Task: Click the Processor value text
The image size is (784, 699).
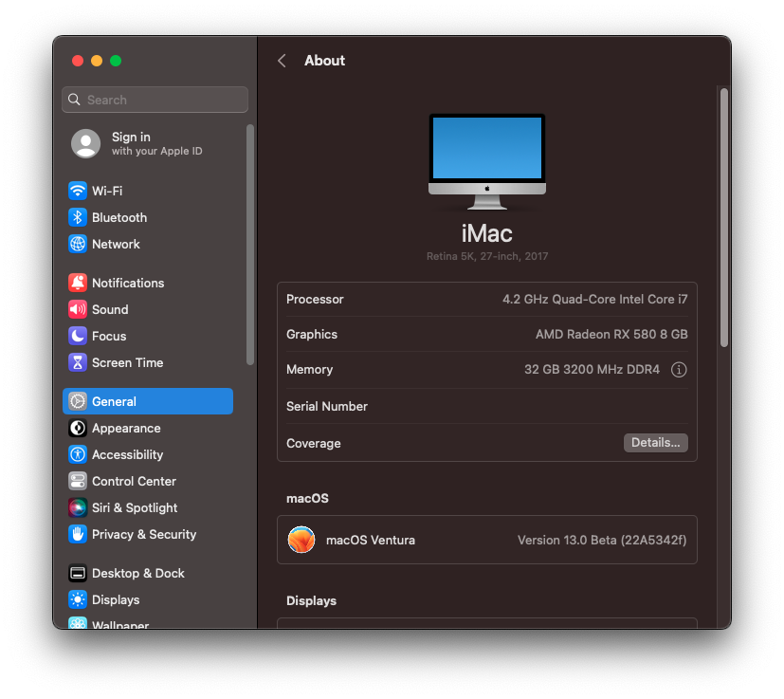Action: click(595, 299)
